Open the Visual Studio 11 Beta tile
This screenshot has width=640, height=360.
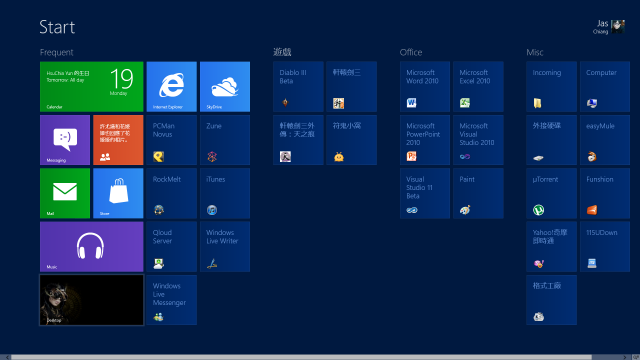(x=425, y=193)
